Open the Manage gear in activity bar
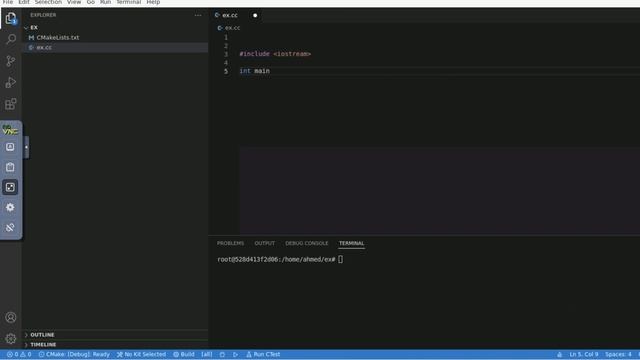640x360 pixels. 11,338
